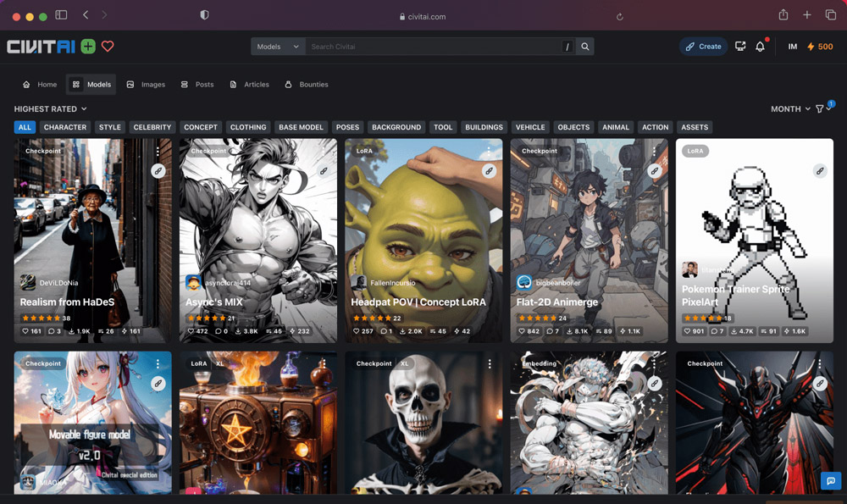Open creator DeViLDoNia profile link
This screenshot has height=504, width=847.
click(x=58, y=283)
